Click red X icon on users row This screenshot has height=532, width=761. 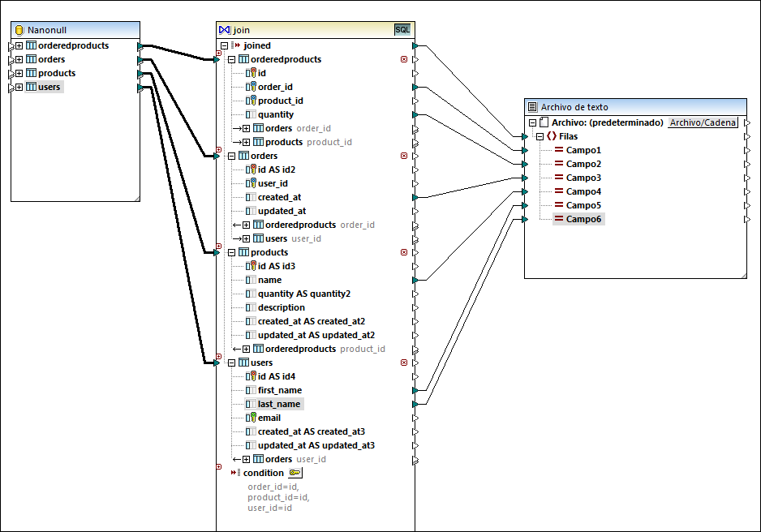coord(404,363)
